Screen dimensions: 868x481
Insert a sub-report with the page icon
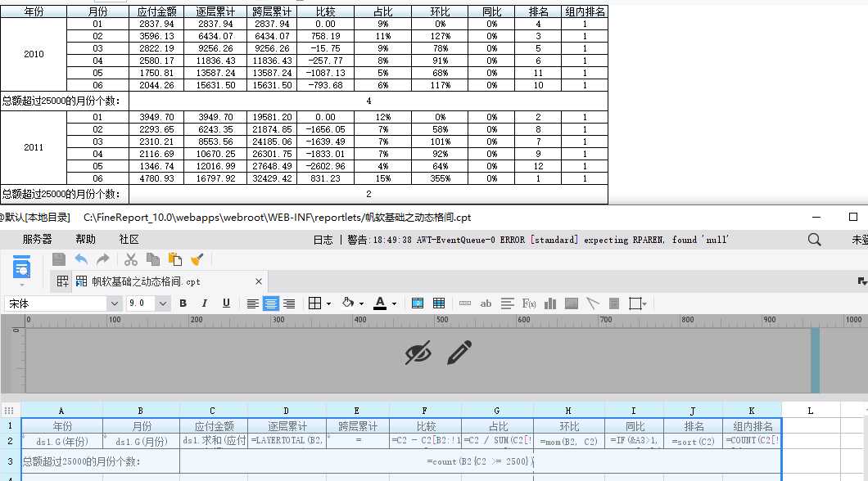[x=614, y=303]
